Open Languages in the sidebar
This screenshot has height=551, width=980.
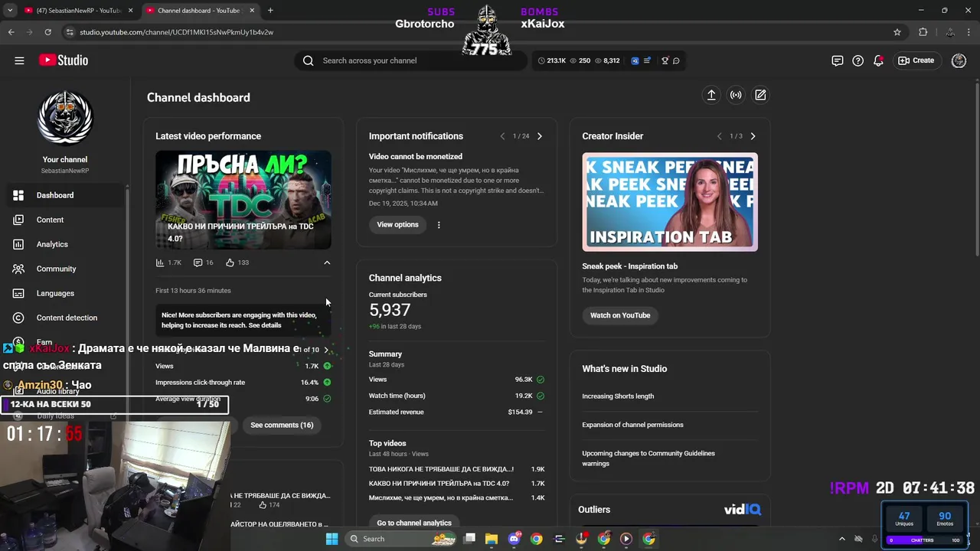coord(65,293)
